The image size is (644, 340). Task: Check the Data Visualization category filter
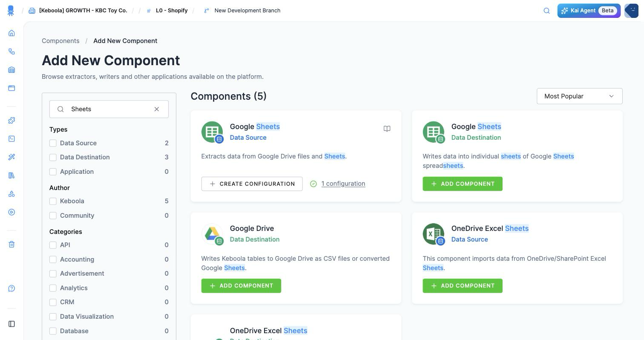[x=53, y=317]
